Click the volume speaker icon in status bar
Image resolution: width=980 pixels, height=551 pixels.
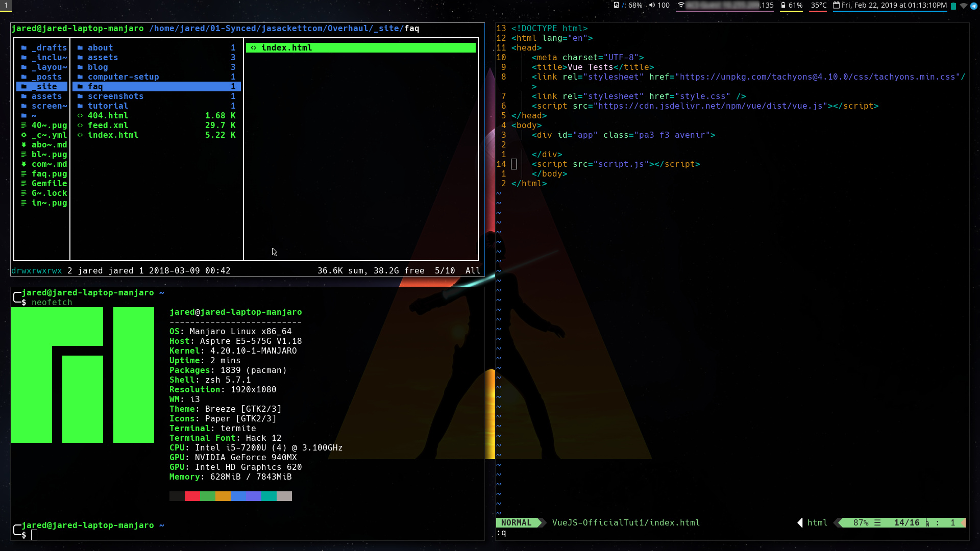coord(652,5)
